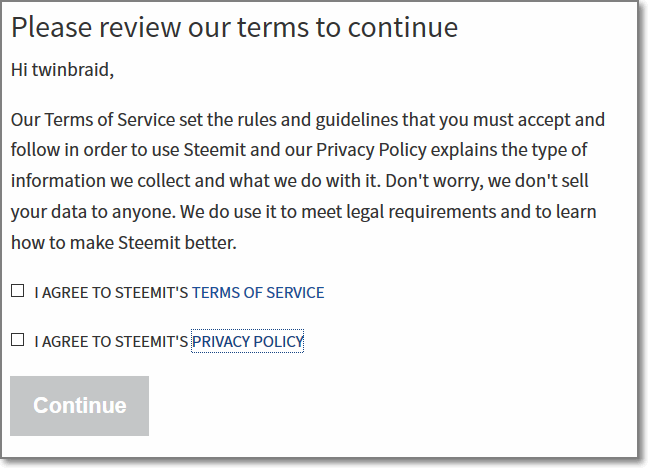Open the TERMS OF SERVICE link

point(258,293)
